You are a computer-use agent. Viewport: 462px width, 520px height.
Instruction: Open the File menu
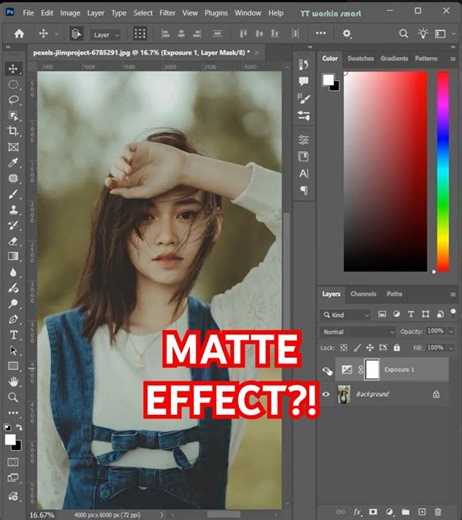click(28, 13)
